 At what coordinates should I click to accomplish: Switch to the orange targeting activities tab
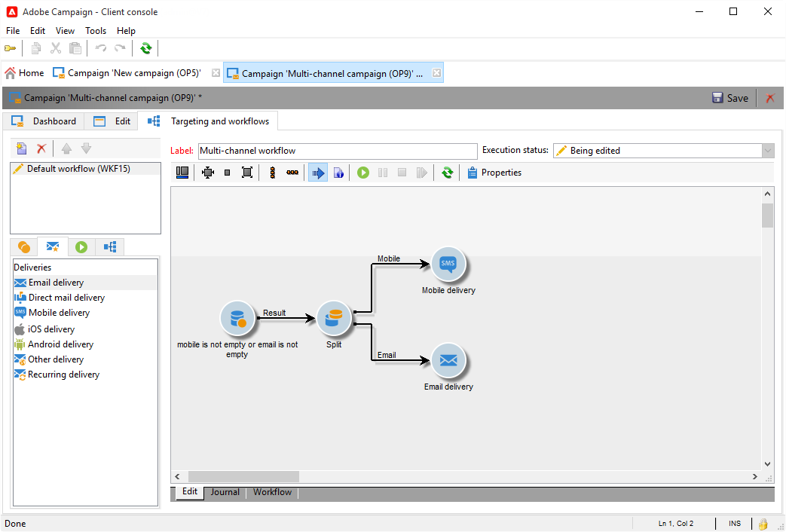tap(23, 246)
